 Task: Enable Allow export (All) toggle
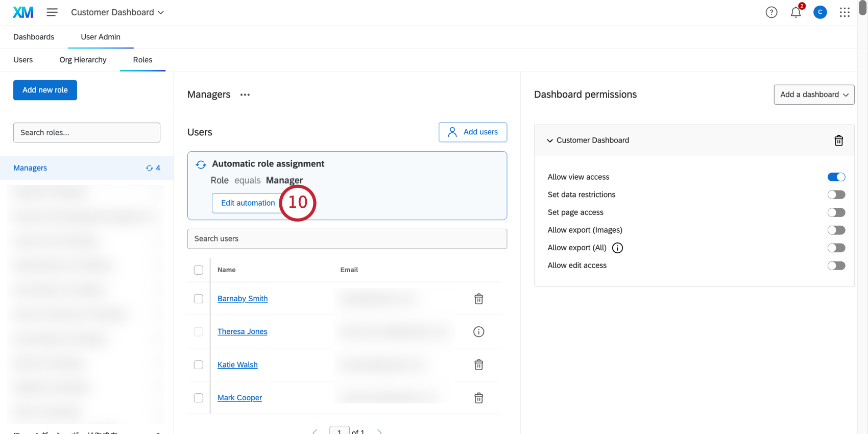click(836, 248)
